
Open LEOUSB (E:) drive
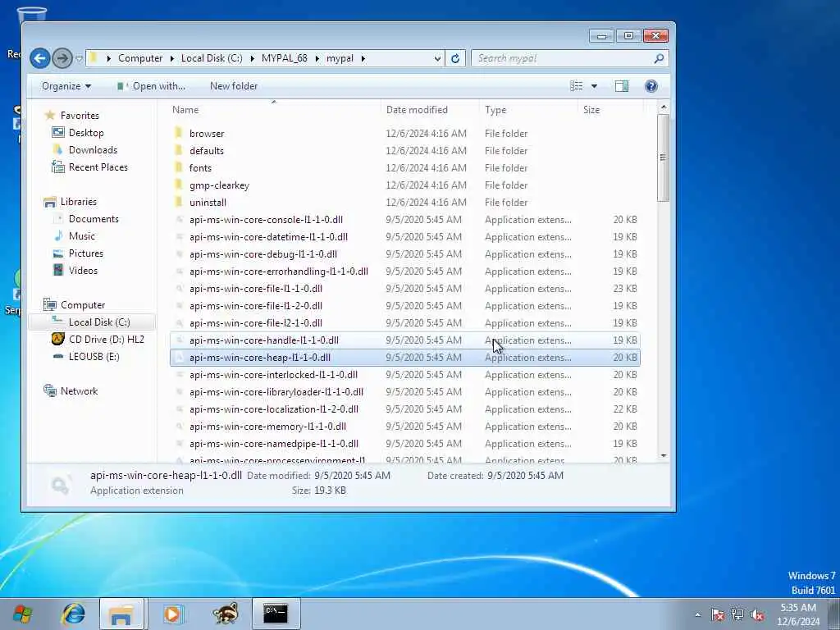(x=94, y=357)
